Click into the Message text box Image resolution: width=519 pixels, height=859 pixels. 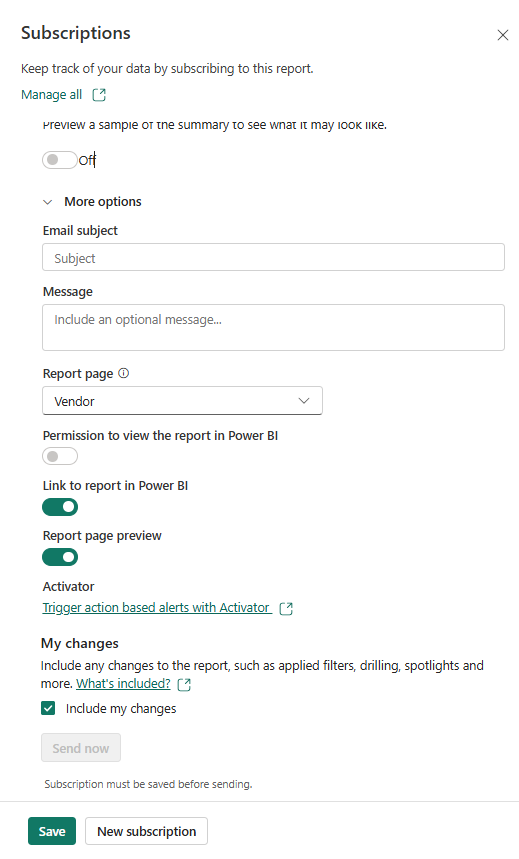click(273, 328)
